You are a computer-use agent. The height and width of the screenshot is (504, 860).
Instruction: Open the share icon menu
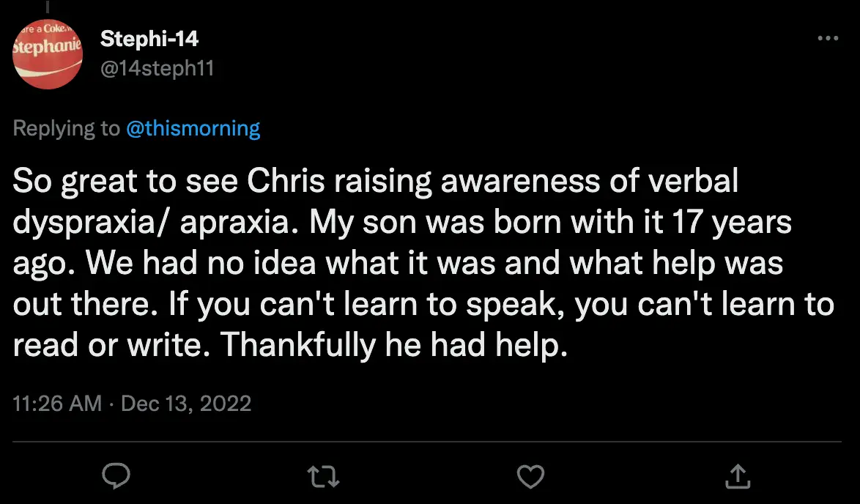click(739, 477)
